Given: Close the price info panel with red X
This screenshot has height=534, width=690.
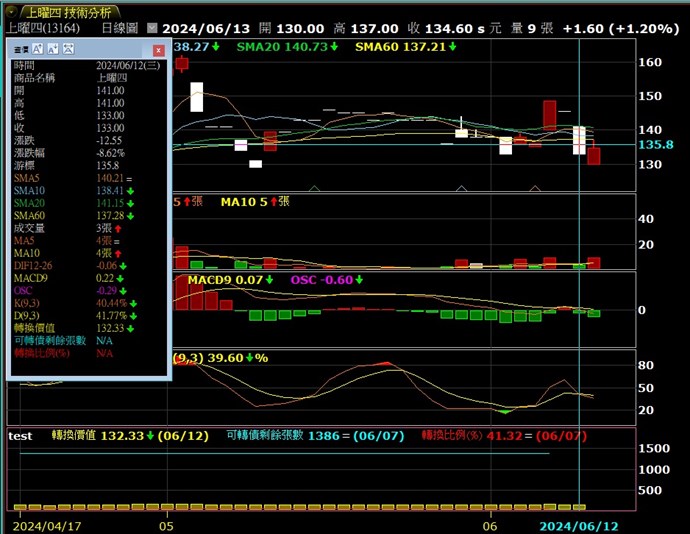Looking at the screenshot, I should pyautogui.click(x=158, y=49).
